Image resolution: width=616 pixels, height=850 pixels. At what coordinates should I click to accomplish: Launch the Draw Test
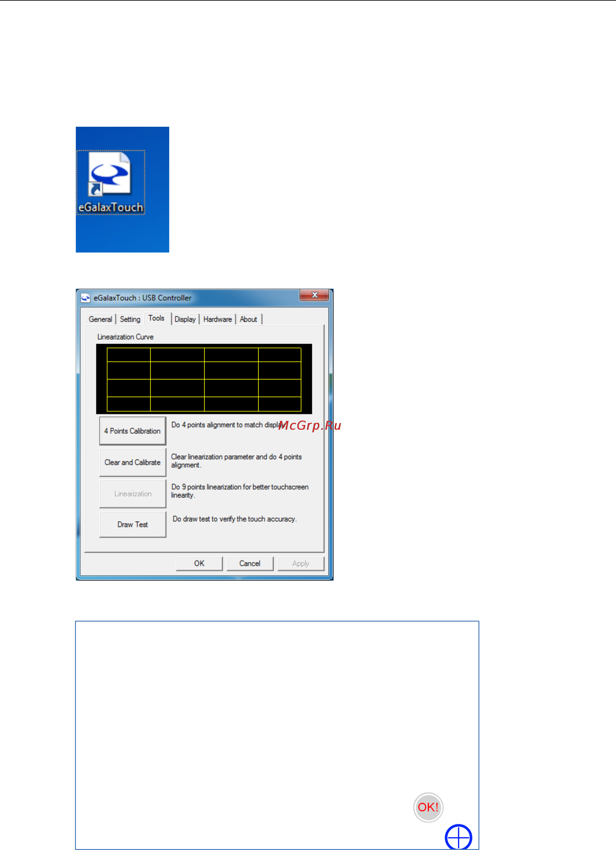click(x=132, y=525)
